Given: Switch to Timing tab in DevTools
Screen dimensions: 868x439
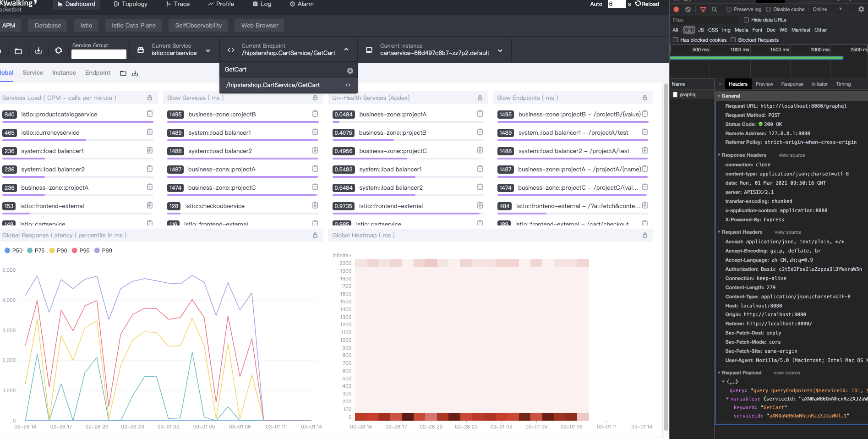Looking at the screenshot, I should [x=843, y=84].
